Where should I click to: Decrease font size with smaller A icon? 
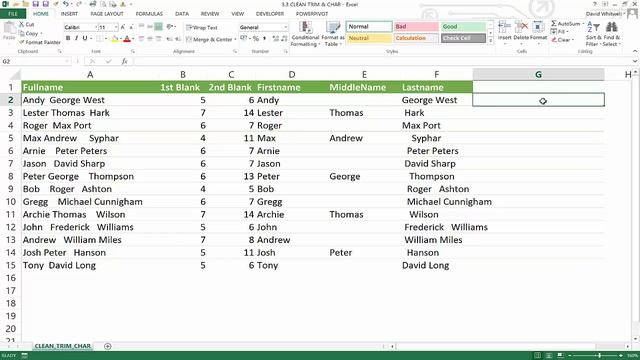131,27
